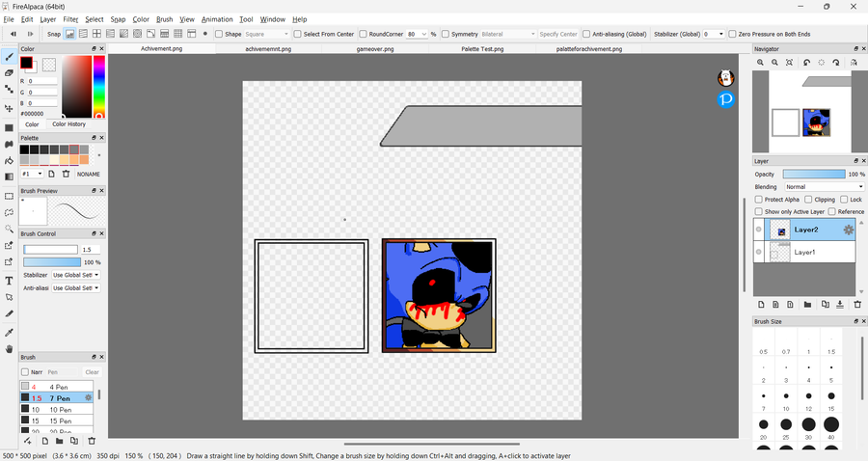
Task: Select the Lasso selection tool
Action: 9,212
